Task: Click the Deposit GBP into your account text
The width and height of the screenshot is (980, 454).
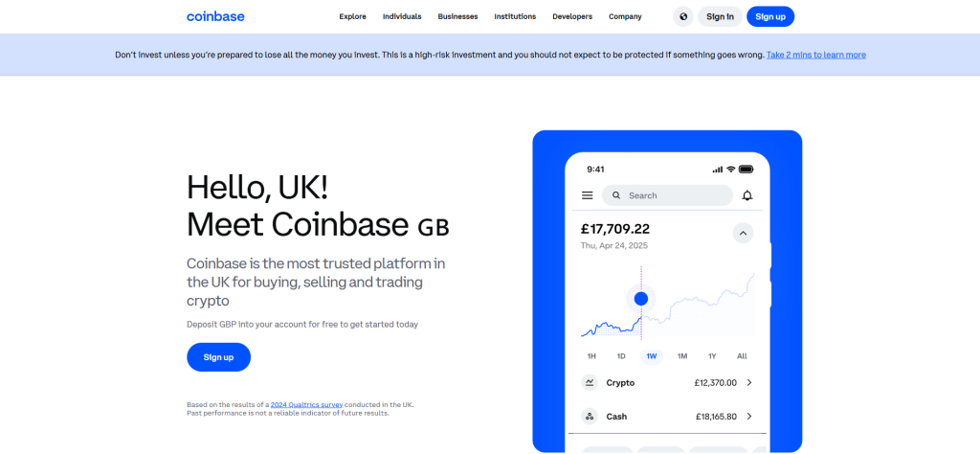Action: point(301,325)
